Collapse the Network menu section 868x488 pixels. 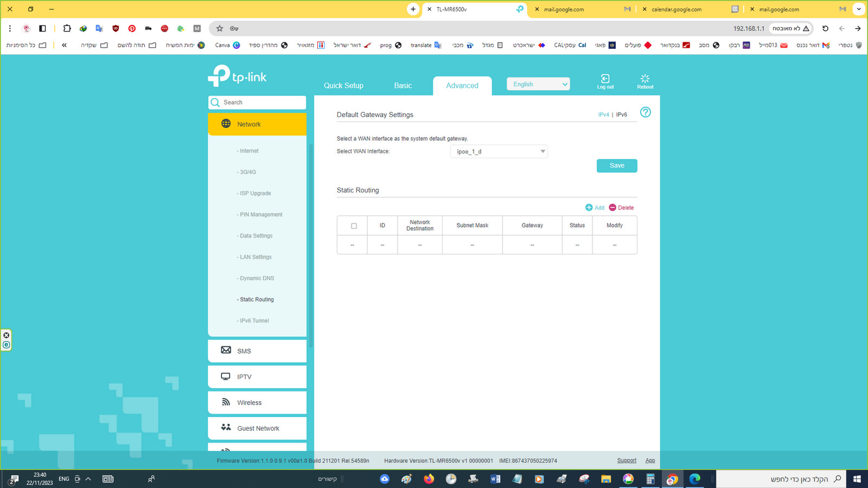tap(257, 124)
